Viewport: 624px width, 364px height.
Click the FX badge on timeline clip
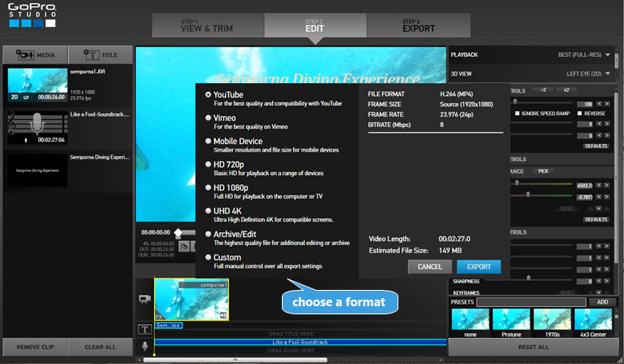(x=159, y=317)
